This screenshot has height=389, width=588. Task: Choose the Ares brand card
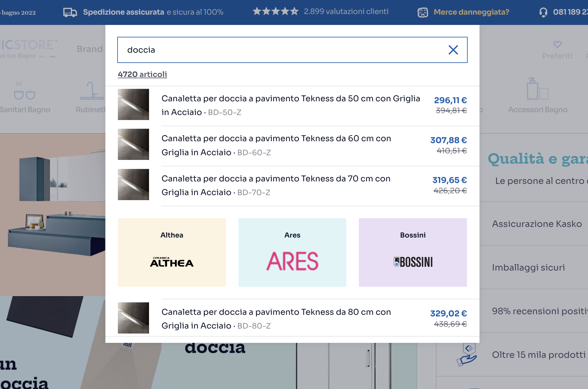pyautogui.click(x=292, y=252)
